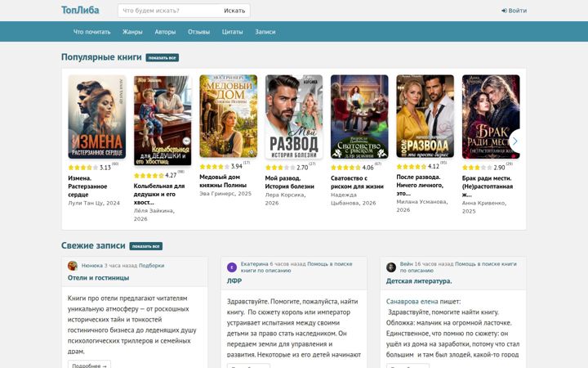Open Вейн username link
Image resolution: width=588 pixels, height=368 pixels.
pos(406,264)
